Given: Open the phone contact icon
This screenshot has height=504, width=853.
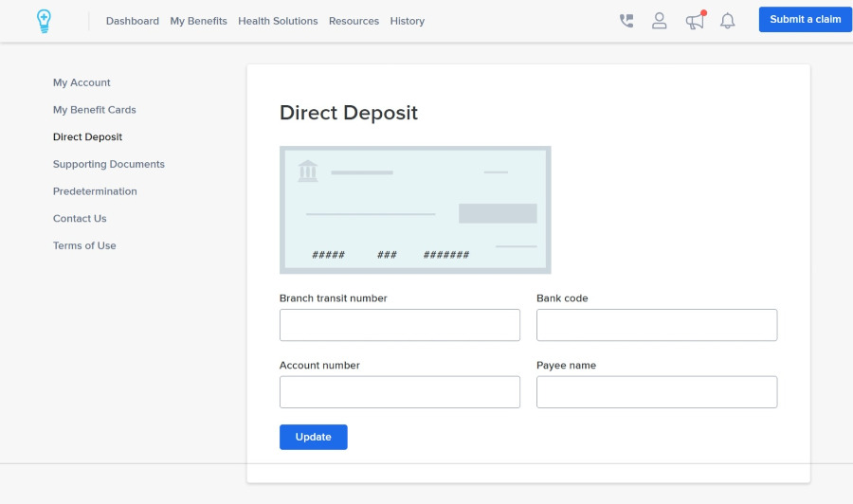Looking at the screenshot, I should coord(626,21).
